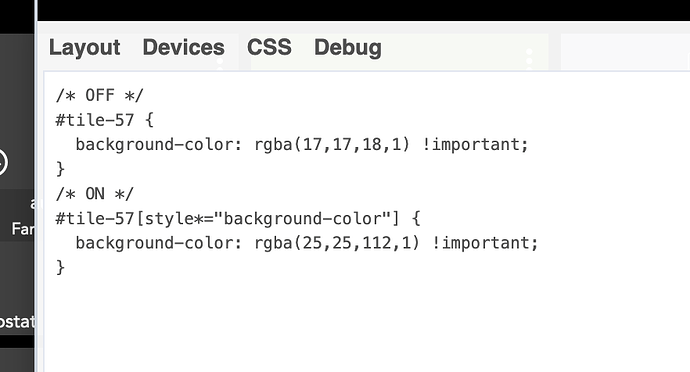Click the faint three-dot menu near Devices

(x=220, y=63)
